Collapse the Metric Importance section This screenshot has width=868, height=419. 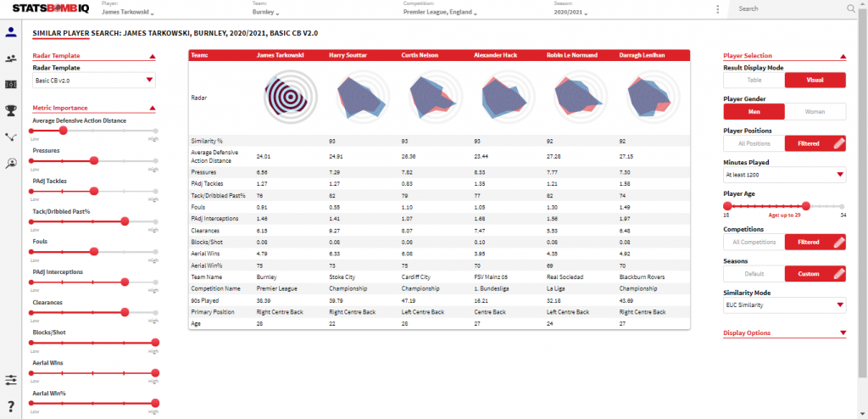point(153,108)
